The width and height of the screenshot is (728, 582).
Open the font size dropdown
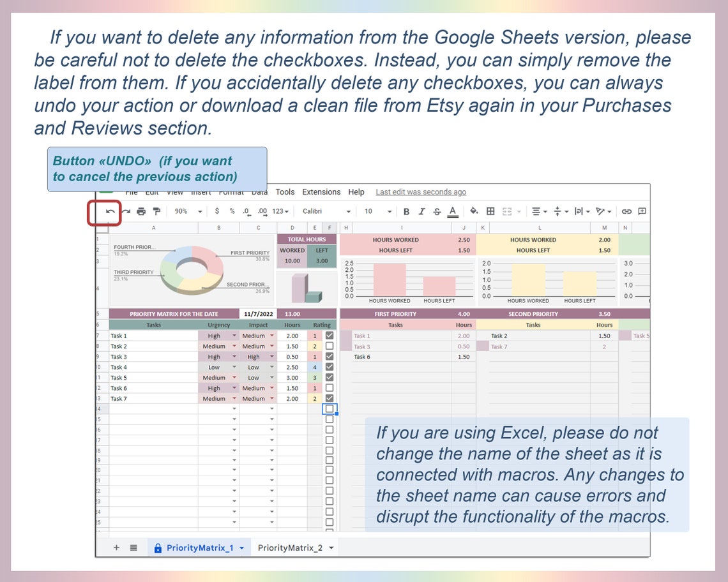tap(391, 211)
